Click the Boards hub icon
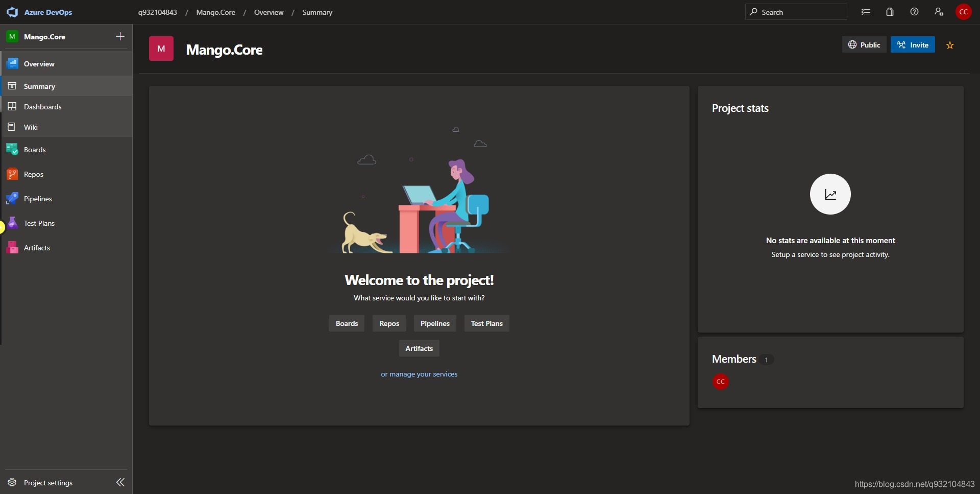The height and width of the screenshot is (494, 980). [x=12, y=149]
